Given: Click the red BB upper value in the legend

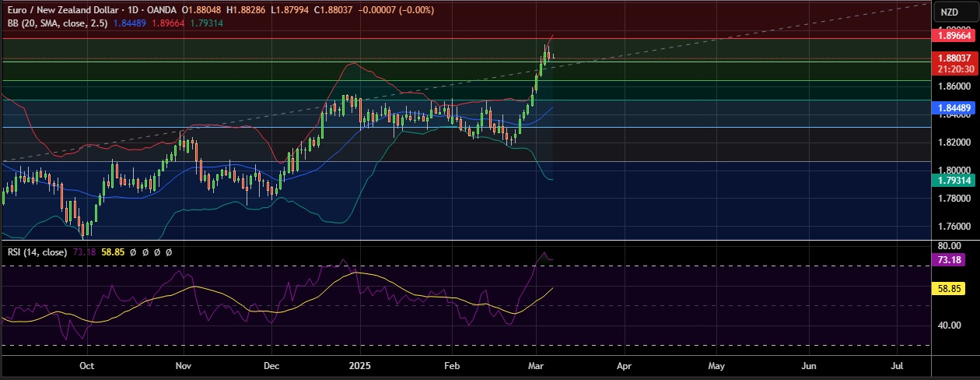Looking at the screenshot, I should pos(167,23).
